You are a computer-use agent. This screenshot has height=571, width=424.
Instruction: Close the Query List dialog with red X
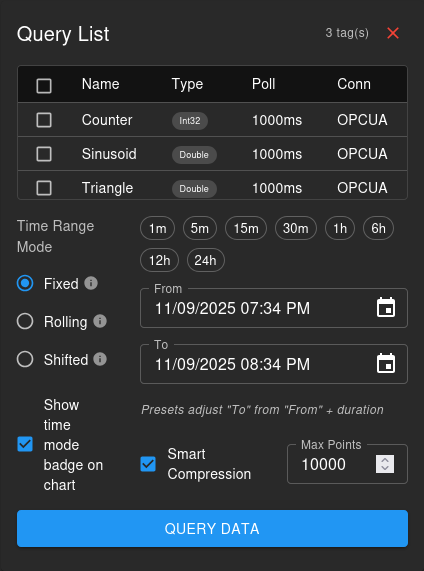coord(393,33)
